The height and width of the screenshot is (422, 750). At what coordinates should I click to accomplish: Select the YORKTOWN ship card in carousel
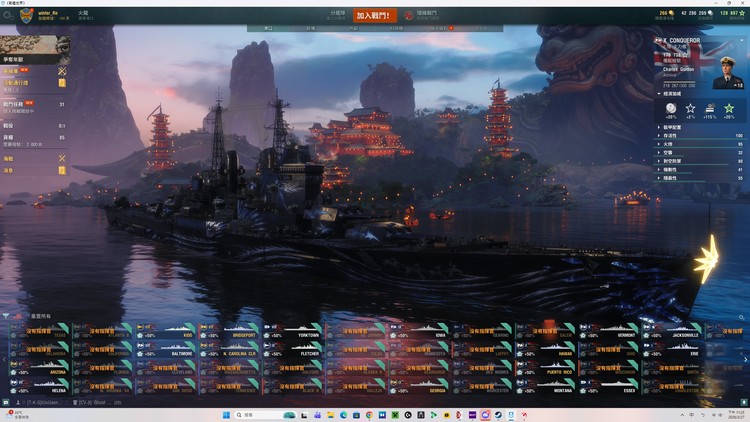coord(300,334)
